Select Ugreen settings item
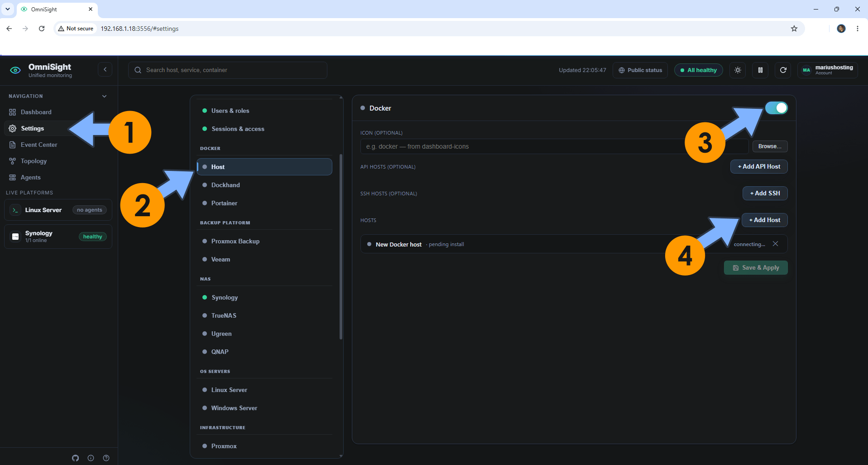Screen dimensions: 868x465 pos(264,334)
